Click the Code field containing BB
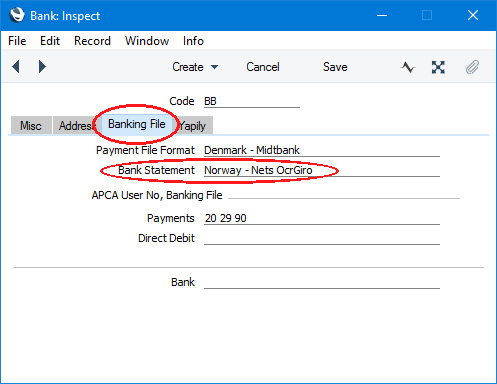The width and height of the screenshot is (497, 384). coord(252,101)
